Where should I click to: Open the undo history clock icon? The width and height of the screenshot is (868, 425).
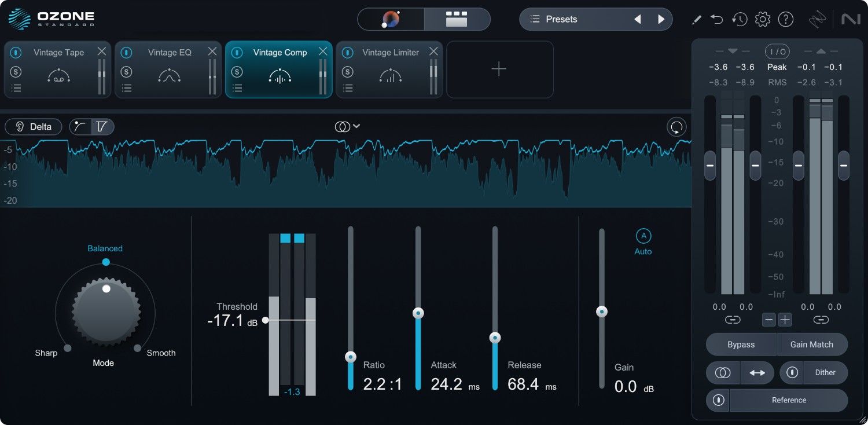739,19
